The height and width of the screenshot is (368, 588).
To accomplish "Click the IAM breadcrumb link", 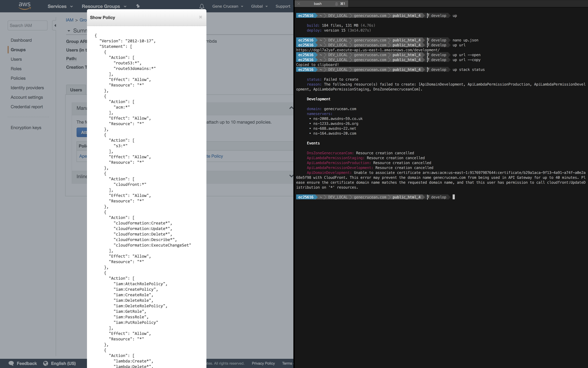I will pyautogui.click(x=70, y=20).
